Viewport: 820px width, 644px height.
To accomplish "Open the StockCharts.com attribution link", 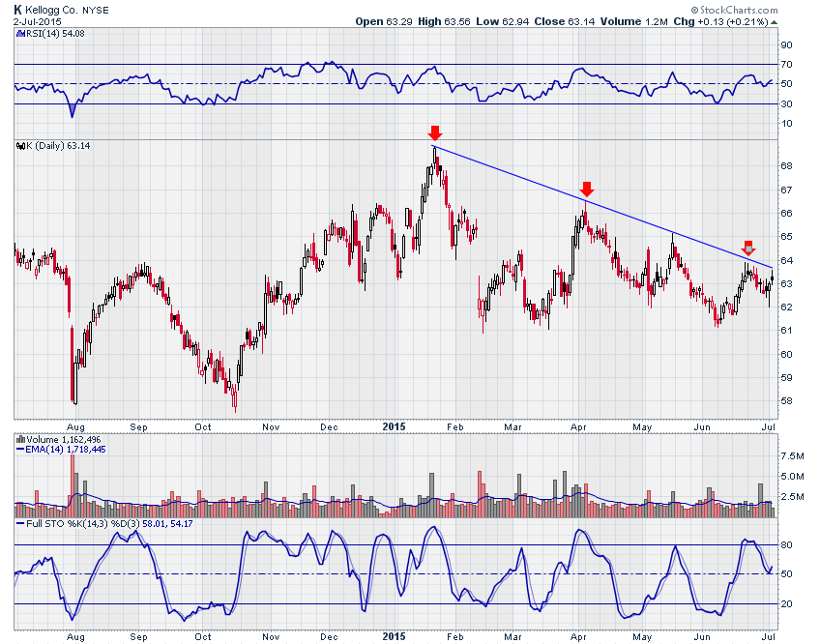I will tap(739, 10).
